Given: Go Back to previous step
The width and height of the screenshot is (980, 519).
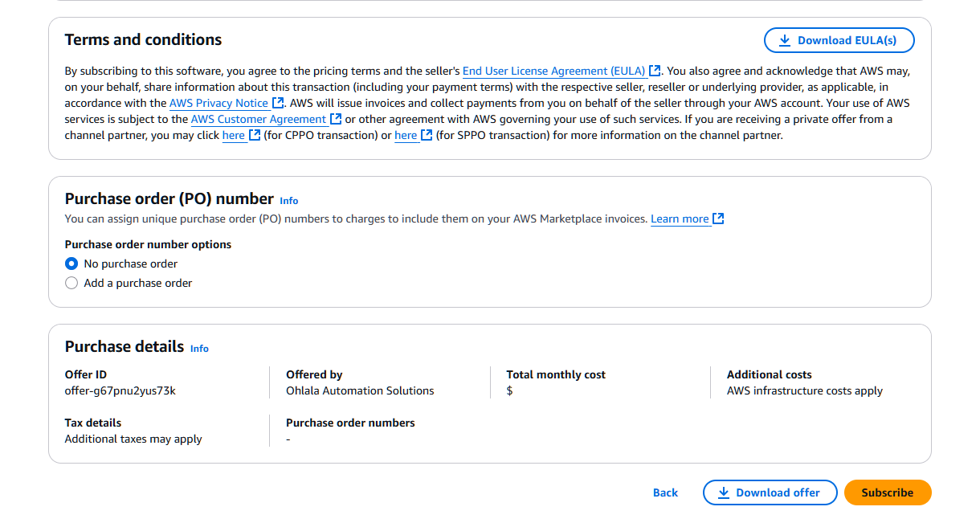Looking at the screenshot, I should 665,492.
